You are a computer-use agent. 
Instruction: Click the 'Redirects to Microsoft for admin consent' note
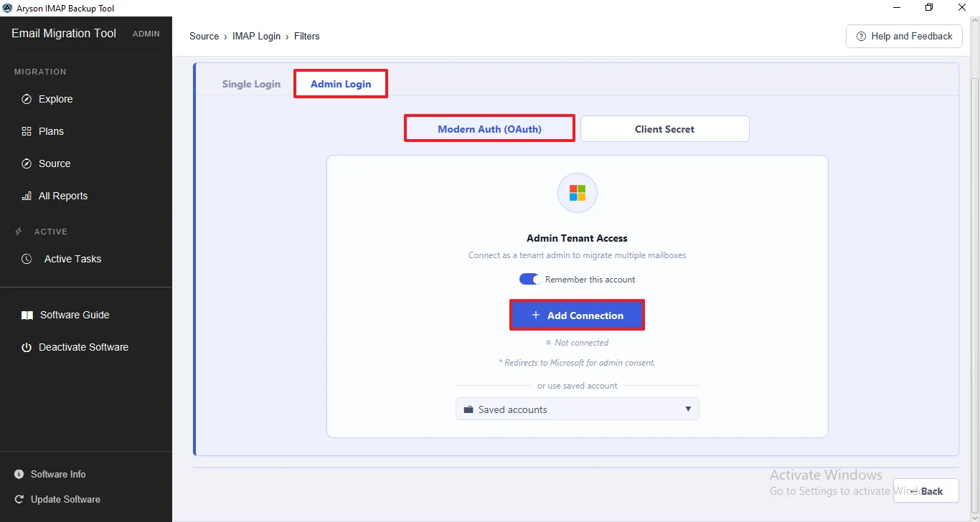tap(577, 363)
